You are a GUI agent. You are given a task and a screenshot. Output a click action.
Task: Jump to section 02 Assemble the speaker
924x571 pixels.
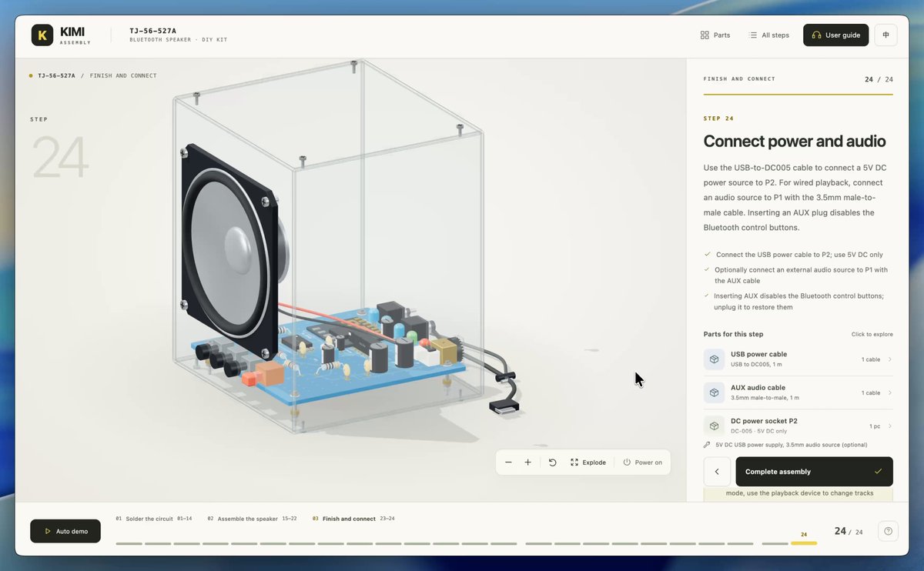pyautogui.click(x=252, y=519)
